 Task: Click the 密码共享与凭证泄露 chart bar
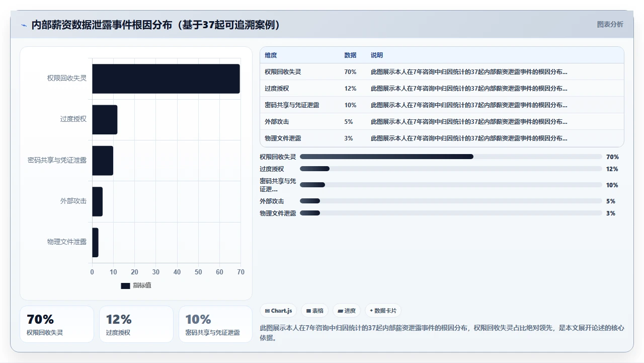[x=103, y=161]
